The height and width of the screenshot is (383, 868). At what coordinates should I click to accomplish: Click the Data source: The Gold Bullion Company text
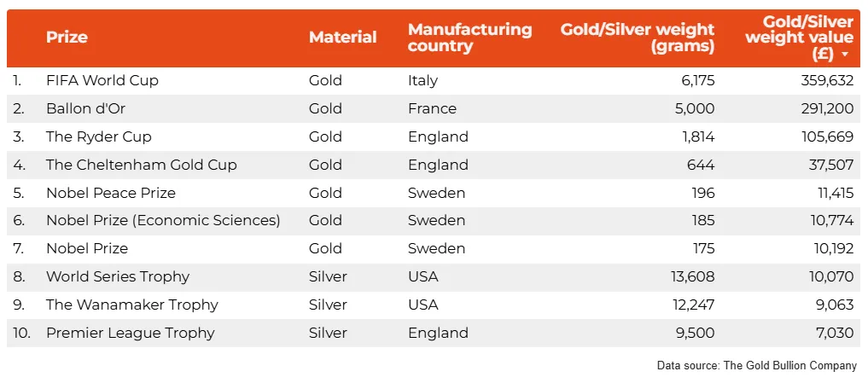tap(756, 366)
